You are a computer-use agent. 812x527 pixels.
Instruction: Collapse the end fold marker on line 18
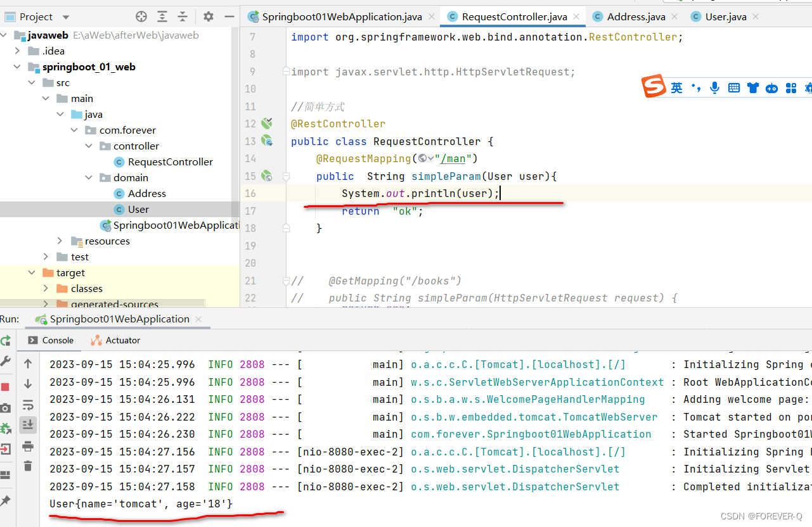click(287, 228)
